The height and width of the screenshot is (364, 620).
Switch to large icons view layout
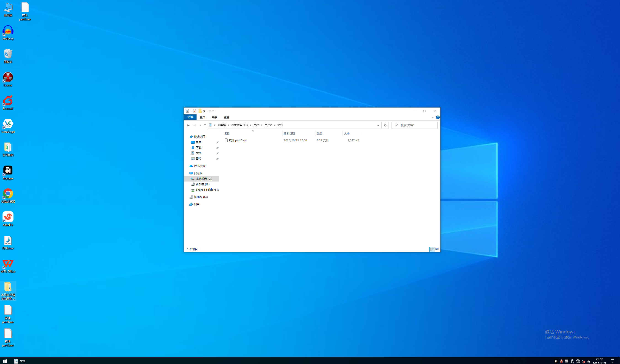pyautogui.click(x=437, y=249)
